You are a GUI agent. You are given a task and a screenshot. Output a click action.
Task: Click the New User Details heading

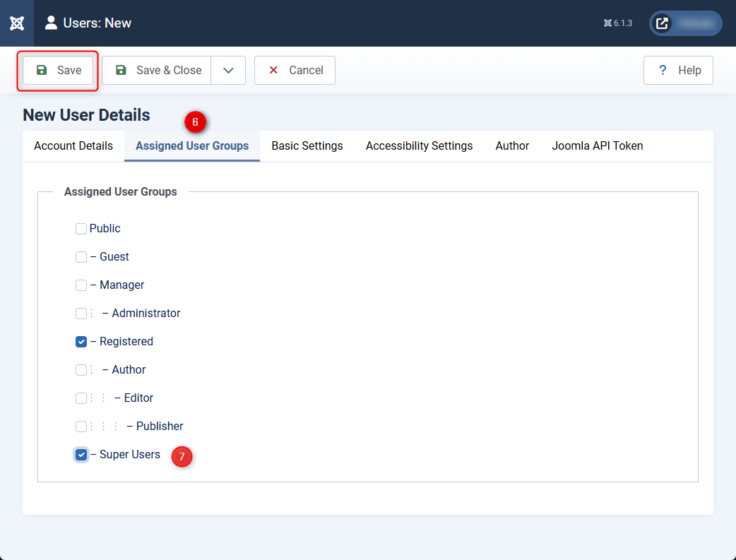tap(86, 115)
